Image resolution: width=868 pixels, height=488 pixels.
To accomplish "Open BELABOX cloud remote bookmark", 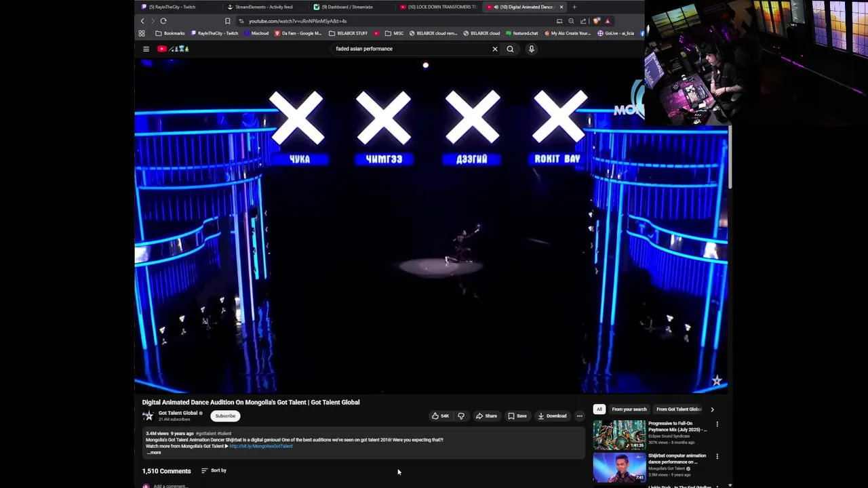I will tap(433, 33).
